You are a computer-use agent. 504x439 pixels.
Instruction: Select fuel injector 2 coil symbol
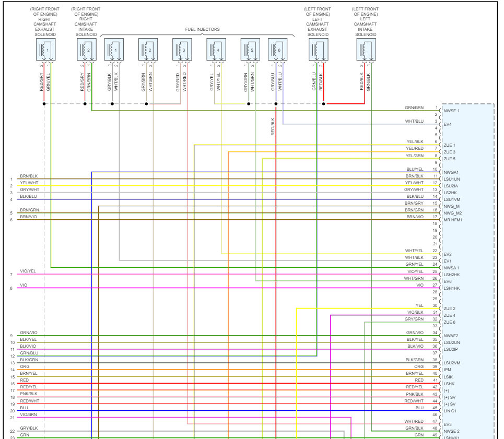(x=148, y=49)
